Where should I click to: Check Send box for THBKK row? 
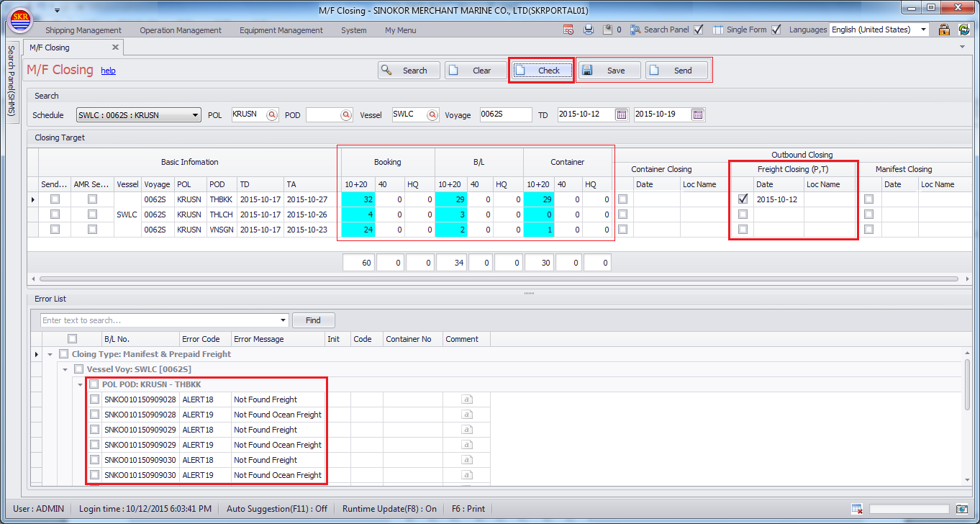coord(55,199)
